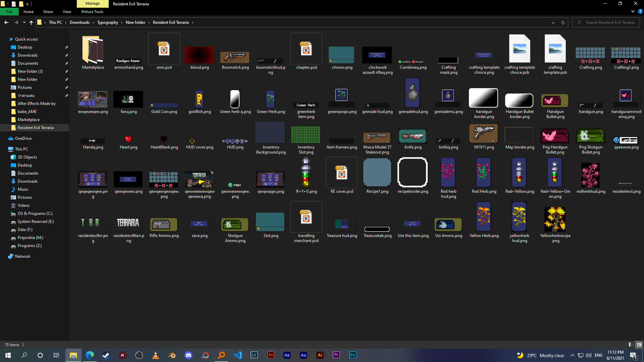Open the Marketplace folder icon
Screen dimensions: 644x362
[x=93, y=50]
